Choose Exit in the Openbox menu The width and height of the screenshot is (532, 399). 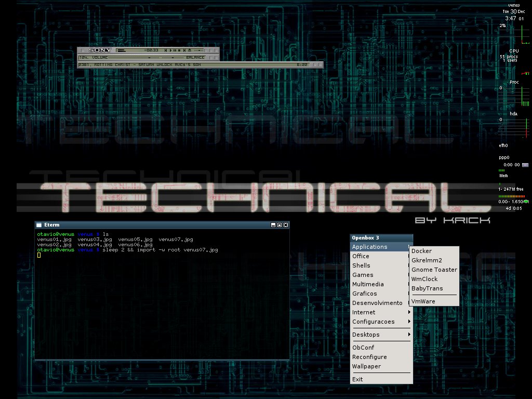[x=381, y=379]
